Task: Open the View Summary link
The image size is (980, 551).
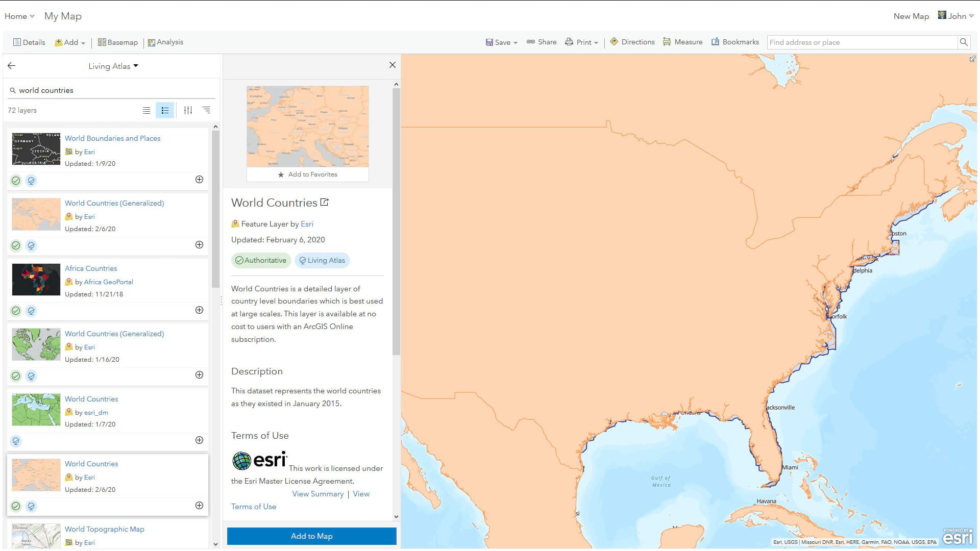Action: coord(317,494)
